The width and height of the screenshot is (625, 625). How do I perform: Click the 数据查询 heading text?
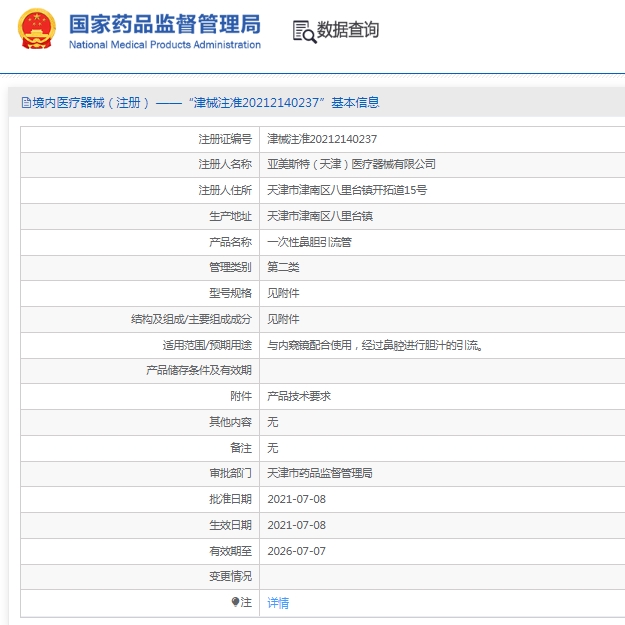tap(348, 30)
